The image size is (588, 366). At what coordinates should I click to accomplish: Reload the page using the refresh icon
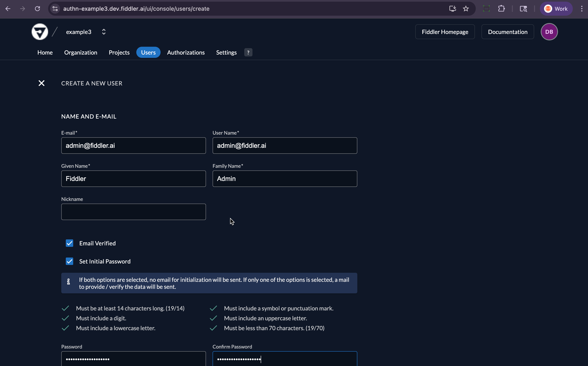37,8
